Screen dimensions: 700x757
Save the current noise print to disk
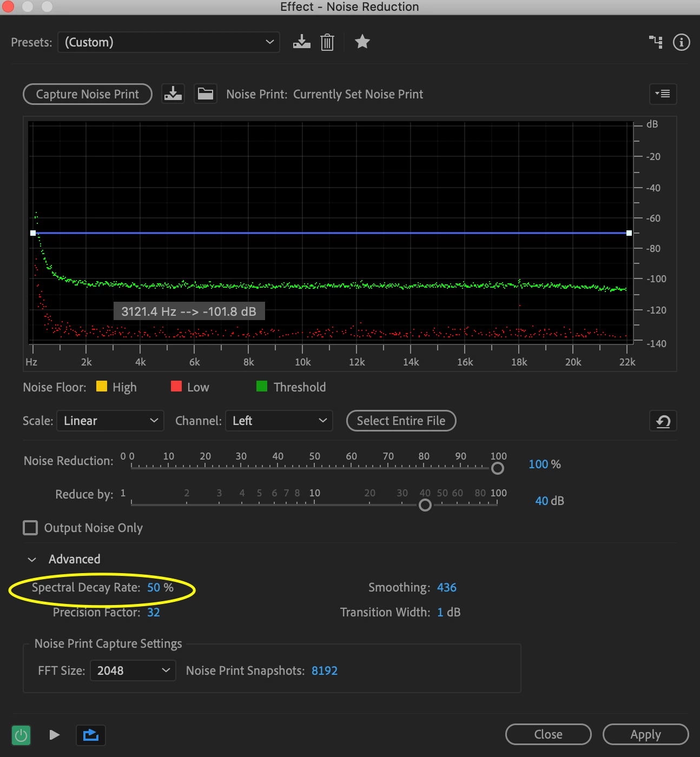click(173, 94)
